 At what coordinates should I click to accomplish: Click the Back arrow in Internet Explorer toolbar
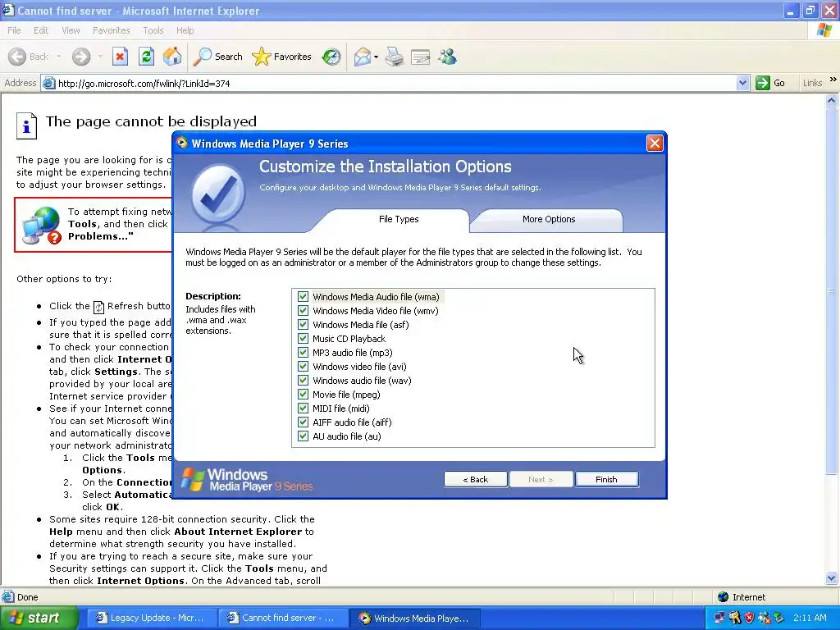[17, 57]
